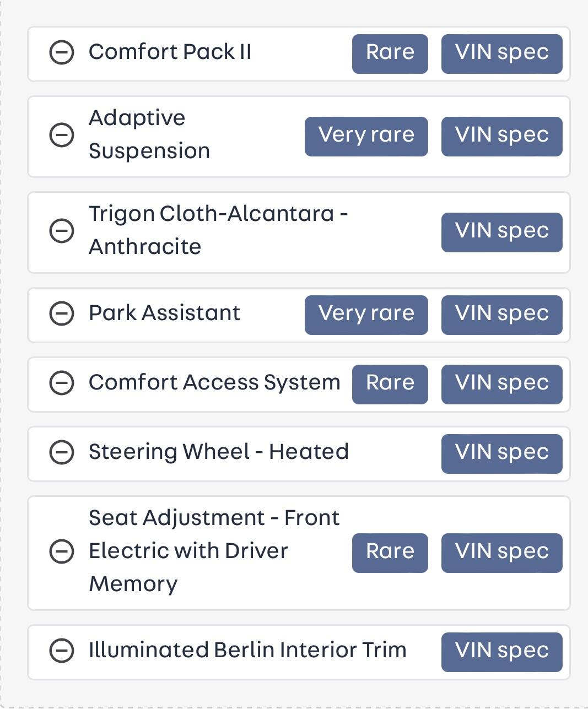Select the Illuminated Berlin Interior Trim label

pyautogui.click(x=247, y=651)
